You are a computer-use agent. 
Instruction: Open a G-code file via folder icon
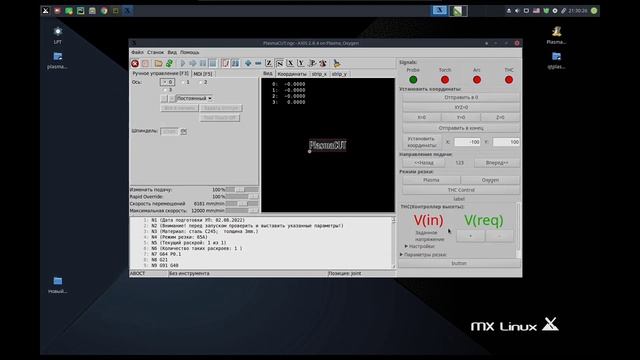tap(158, 63)
